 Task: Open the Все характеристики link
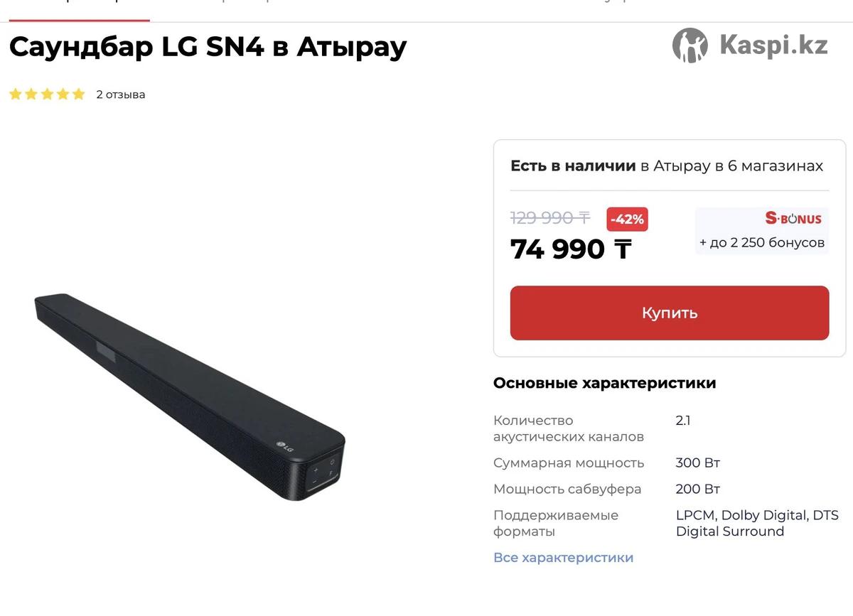point(563,558)
